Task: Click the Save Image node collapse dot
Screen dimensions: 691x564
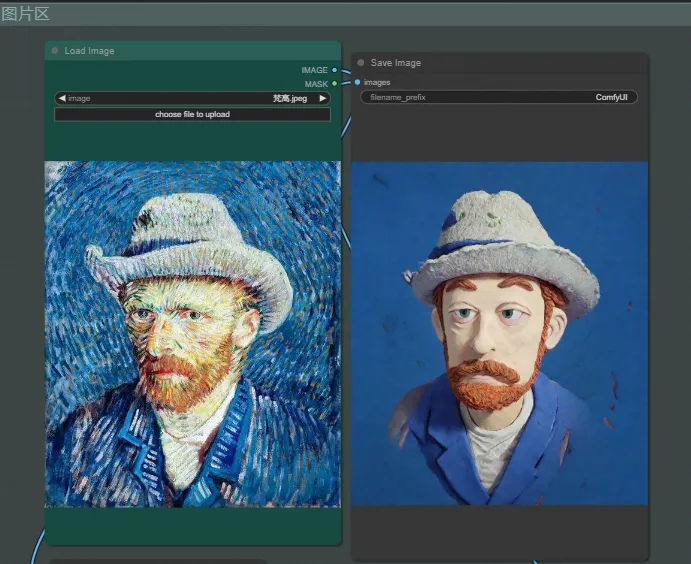Action: click(x=360, y=63)
